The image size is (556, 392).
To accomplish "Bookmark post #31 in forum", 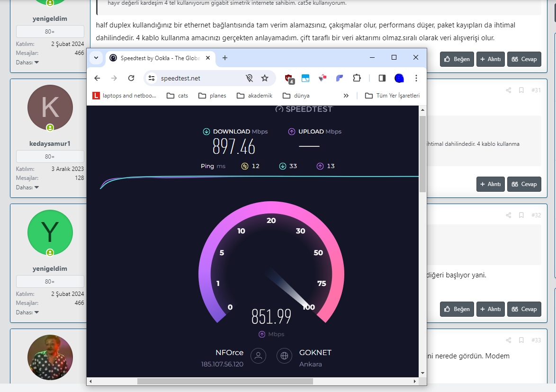I will point(521,90).
